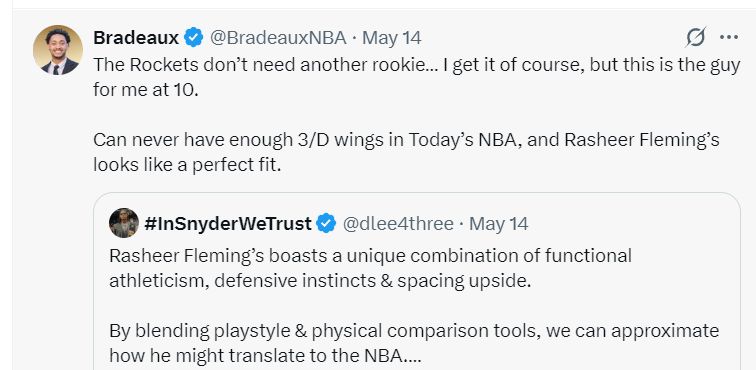The width and height of the screenshot is (756, 370).
Task: Open the Grok explain post icon
Action: [x=696, y=37]
